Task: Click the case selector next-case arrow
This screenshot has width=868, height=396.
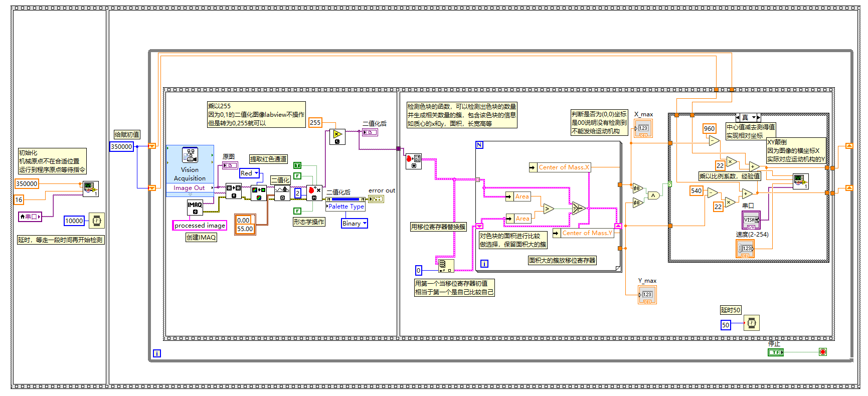Action: (759, 117)
